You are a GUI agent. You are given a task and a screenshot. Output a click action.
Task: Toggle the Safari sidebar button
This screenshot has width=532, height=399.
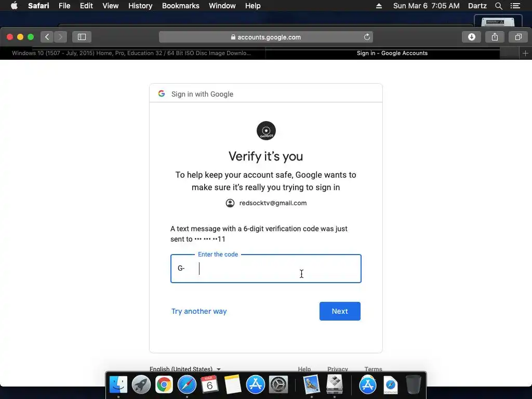82,37
